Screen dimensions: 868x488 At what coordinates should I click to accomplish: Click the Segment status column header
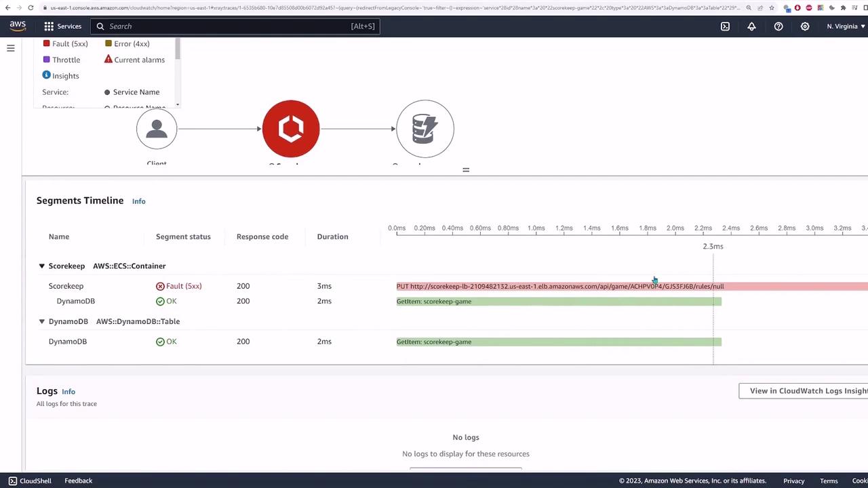click(183, 237)
